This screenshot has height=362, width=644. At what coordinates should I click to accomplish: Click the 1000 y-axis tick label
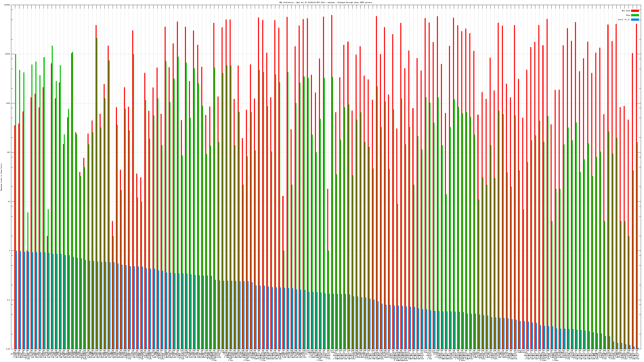pos(8,103)
